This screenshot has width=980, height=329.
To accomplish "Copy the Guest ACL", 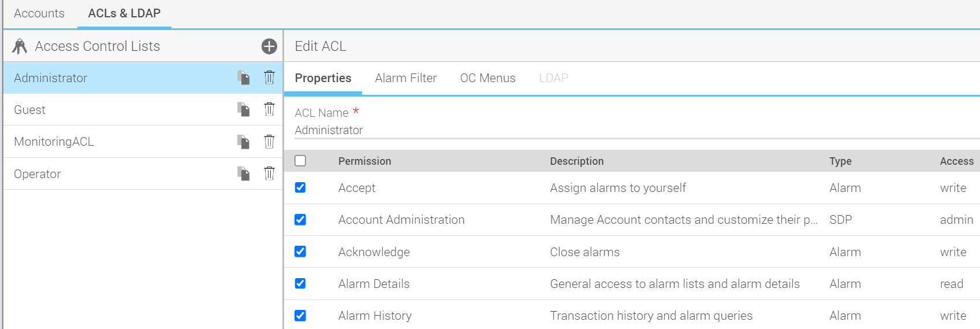I will 244,109.
